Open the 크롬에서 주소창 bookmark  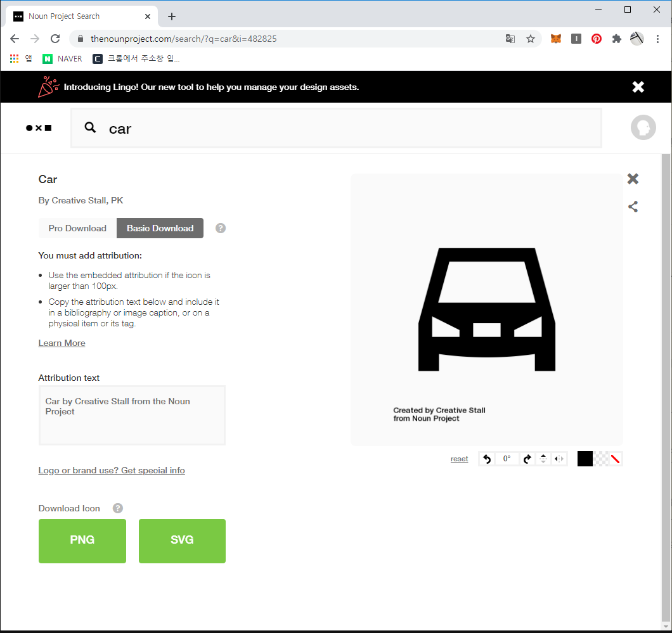point(136,59)
